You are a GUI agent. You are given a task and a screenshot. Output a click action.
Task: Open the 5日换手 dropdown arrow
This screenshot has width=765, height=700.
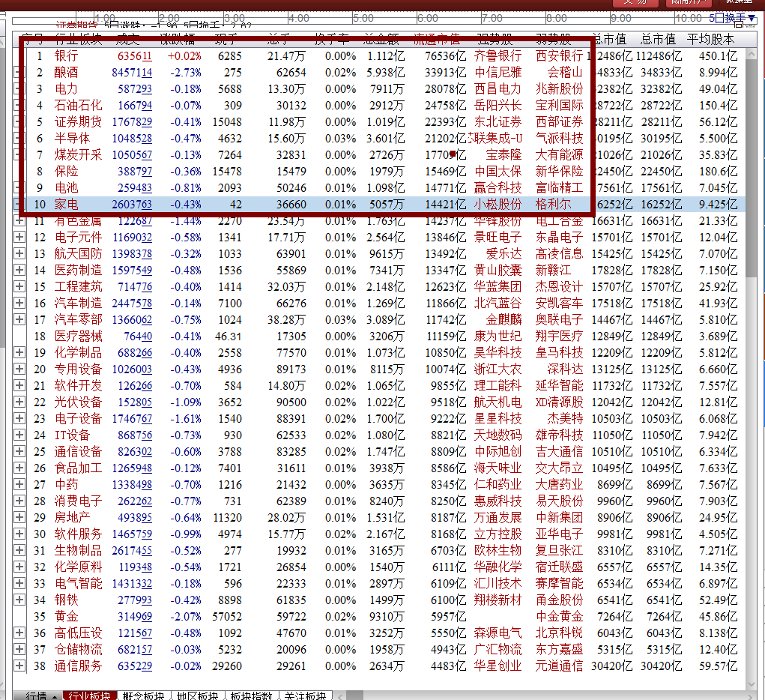pyautogui.click(x=752, y=18)
